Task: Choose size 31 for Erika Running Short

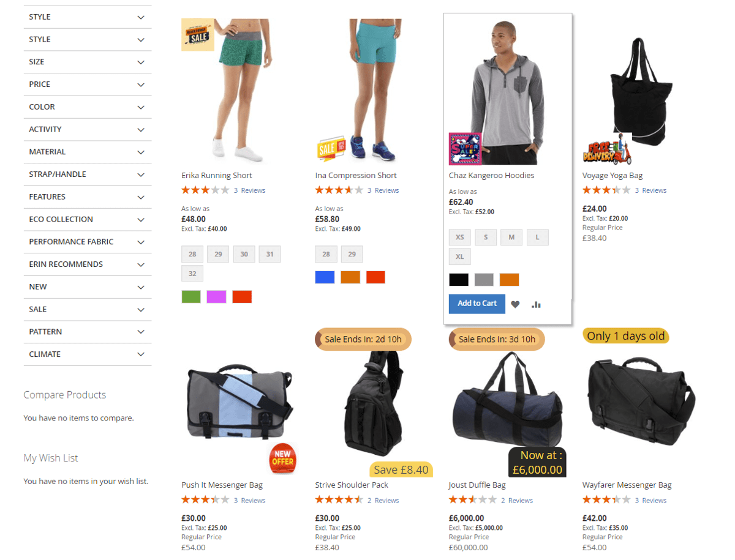Action: (269, 254)
